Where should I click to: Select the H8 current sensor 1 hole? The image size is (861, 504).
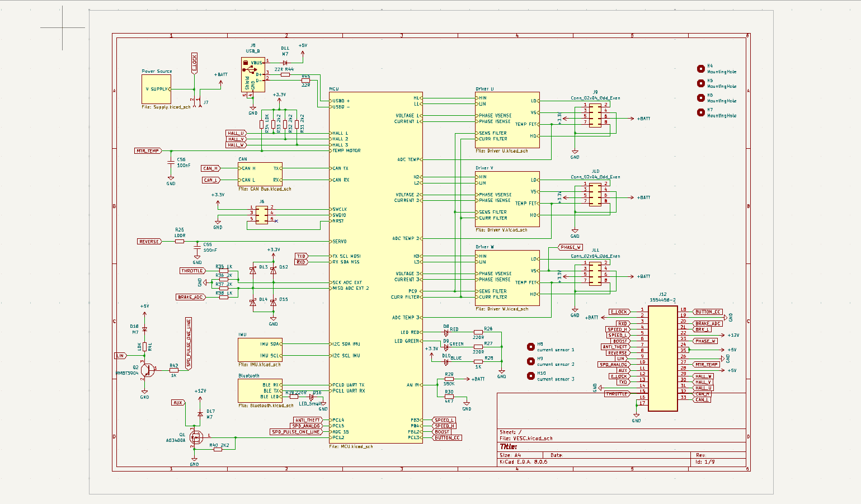530,347
